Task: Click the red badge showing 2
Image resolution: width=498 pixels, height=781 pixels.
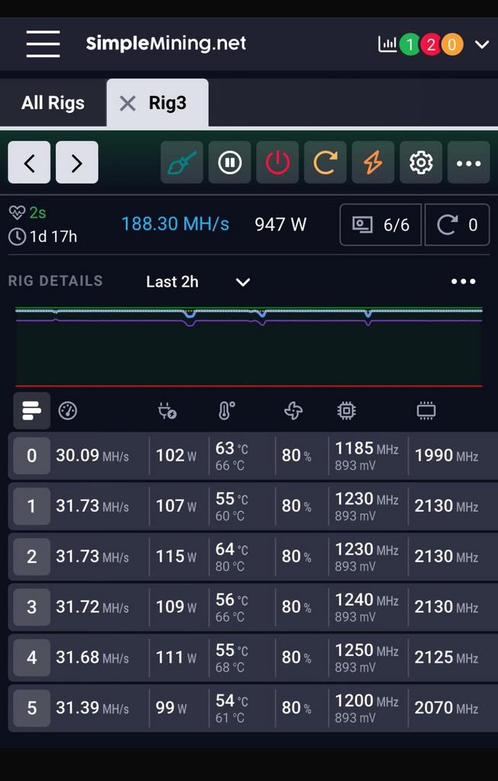Action: coord(431,45)
